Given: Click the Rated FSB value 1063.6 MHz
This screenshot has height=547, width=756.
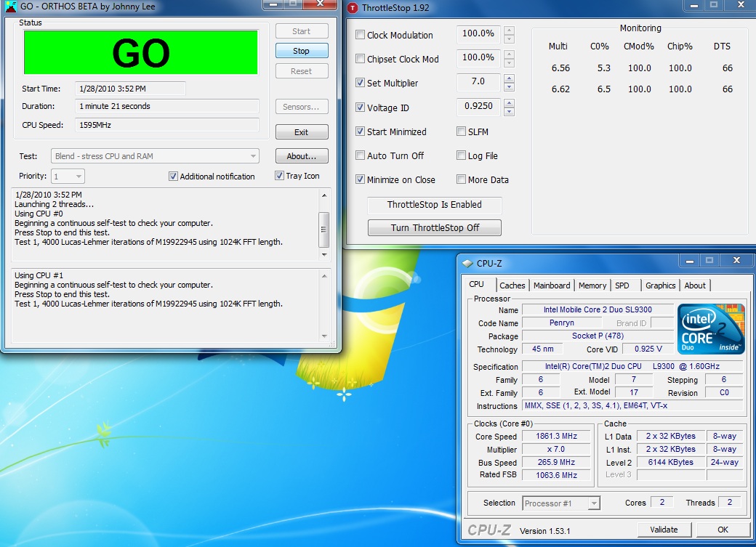Looking at the screenshot, I should [x=556, y=475].
